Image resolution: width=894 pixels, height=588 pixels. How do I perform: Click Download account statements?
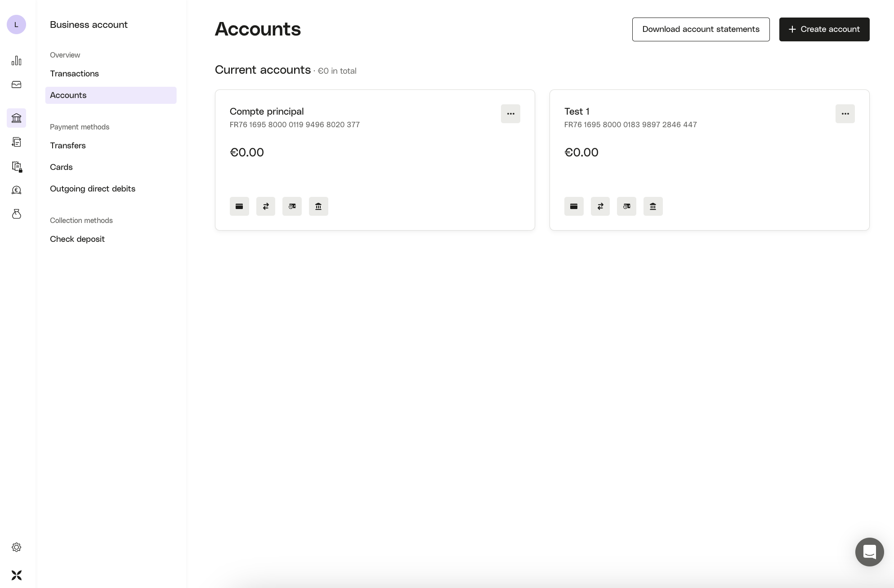[701, 29]
